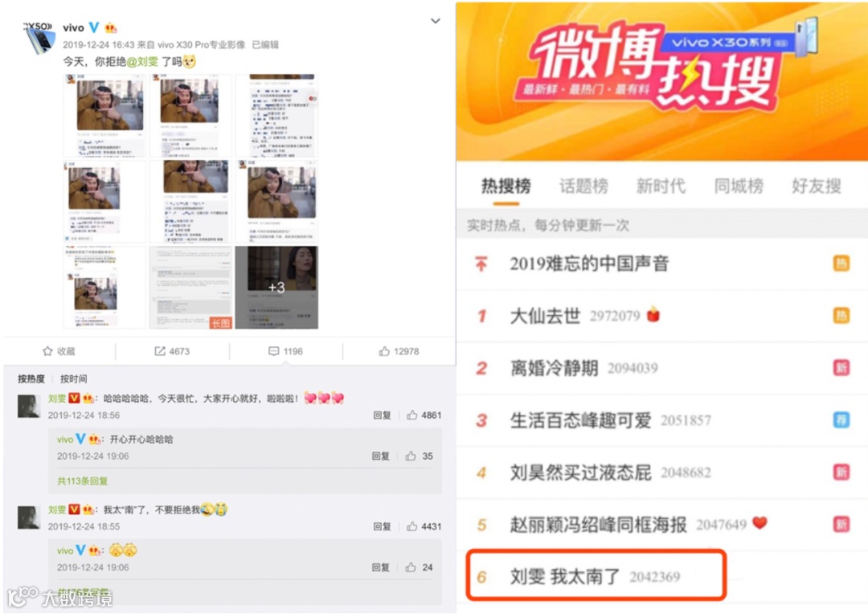Viewport: 868px width, 614px height.
Task: Reply to 刘雯's 哈哈哈哈哈 comment via 回复
Action: coord(382,415)
